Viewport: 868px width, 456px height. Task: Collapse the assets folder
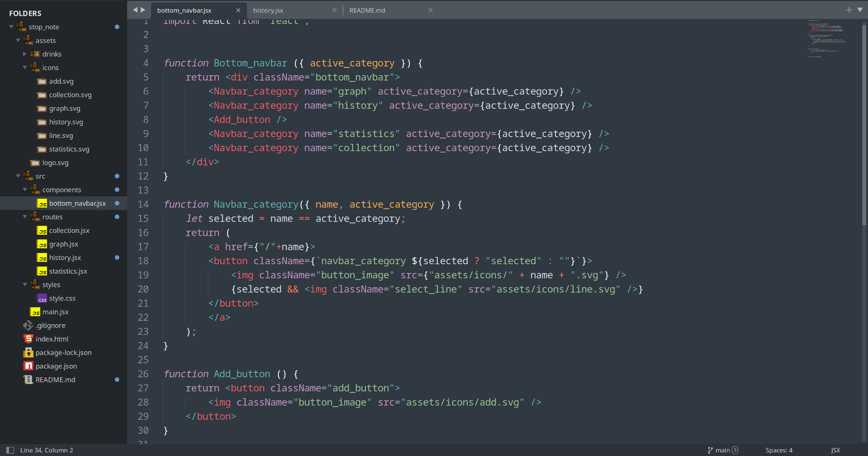coord(18,40)
